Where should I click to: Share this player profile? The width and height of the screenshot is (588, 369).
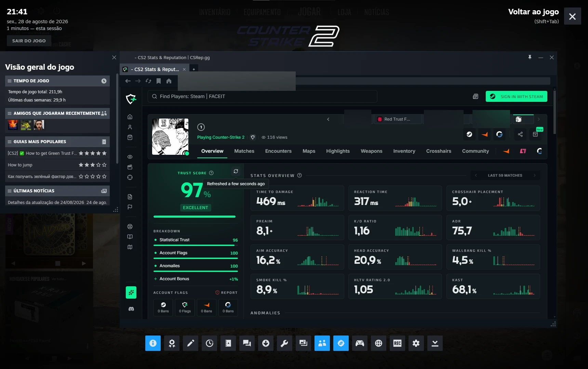click(520, 134)
